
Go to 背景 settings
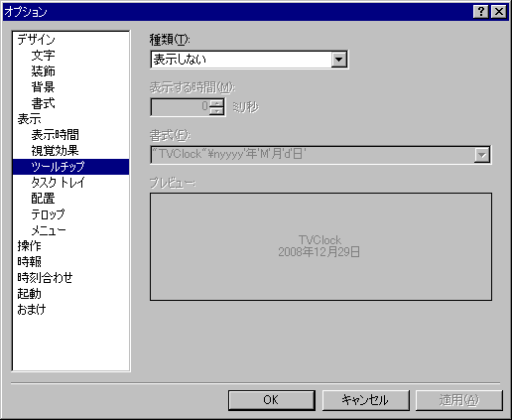pos(43,87)
